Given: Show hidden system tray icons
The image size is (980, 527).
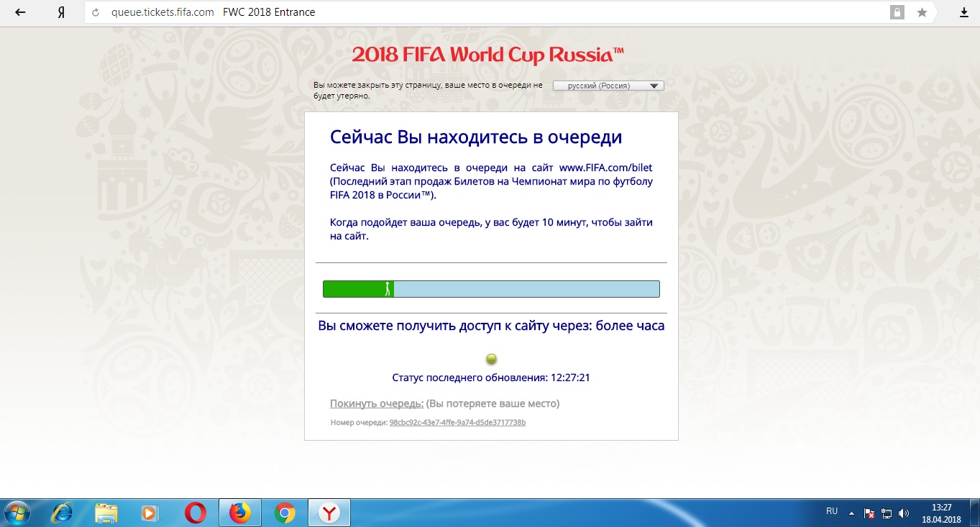Looking at the screenshot, I should [x=852, y=513].
